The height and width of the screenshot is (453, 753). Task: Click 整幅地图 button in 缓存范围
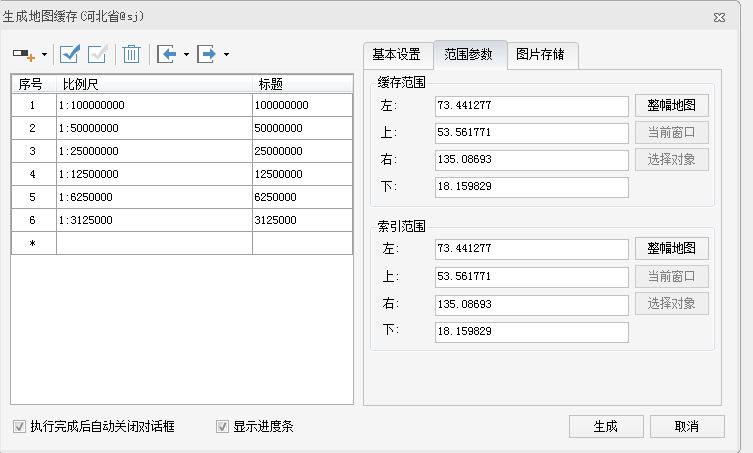click(671, 105)
